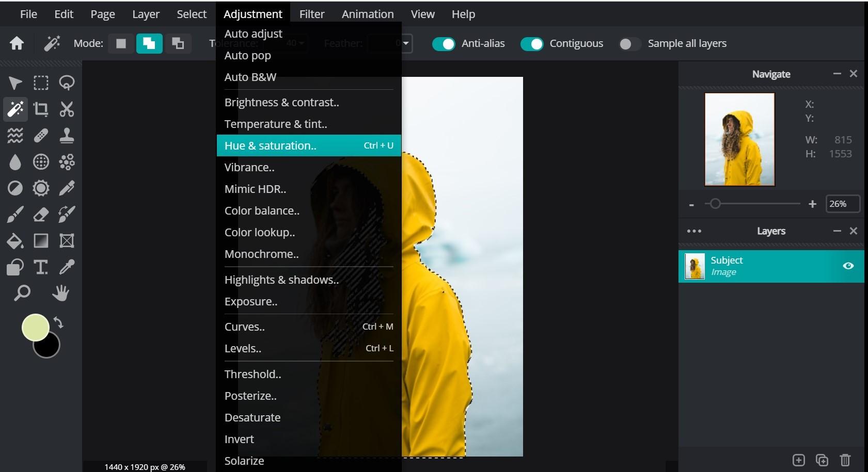The height and width of the screenshot is (472, 868).
Task: Select the Gradient tool
Action: coord(41,241)
